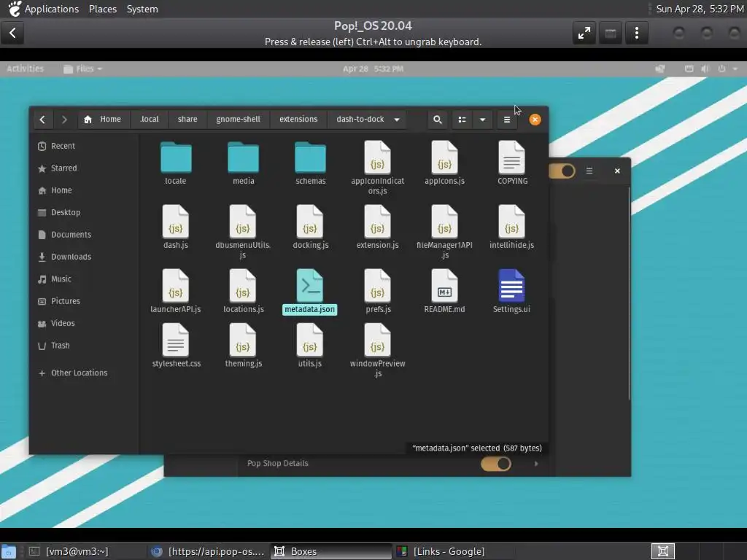The height and width of the screenshot is (560, 747).
Task: Open Downloads in the sidebar
Action: (84, 257)
